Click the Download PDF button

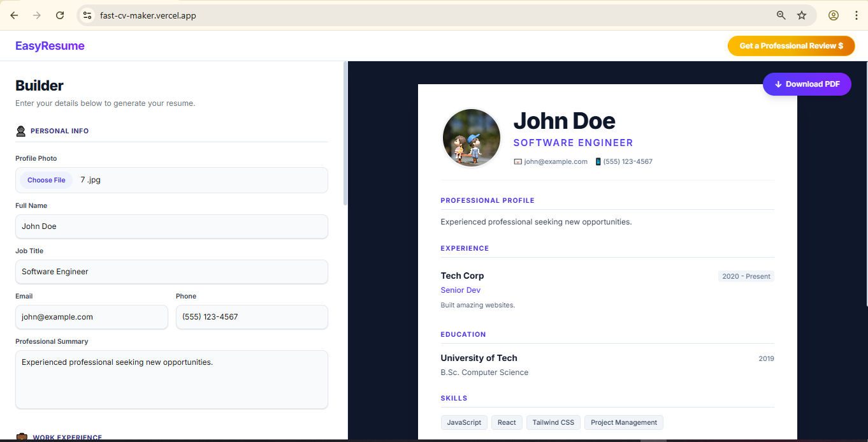[807, 84]
